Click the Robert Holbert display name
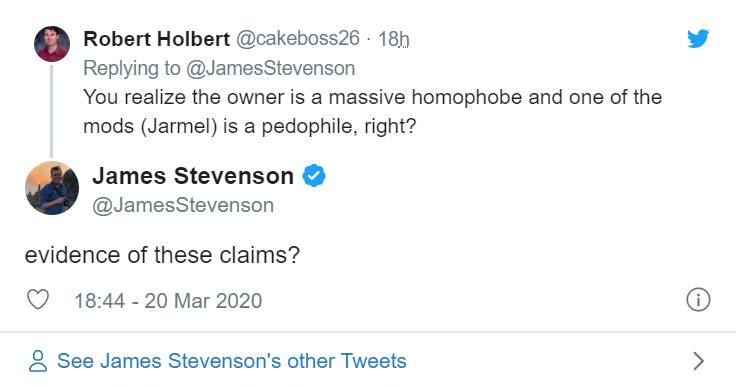Screen dimensions: 736x385 pyautogui.click(x=157, y=39)
